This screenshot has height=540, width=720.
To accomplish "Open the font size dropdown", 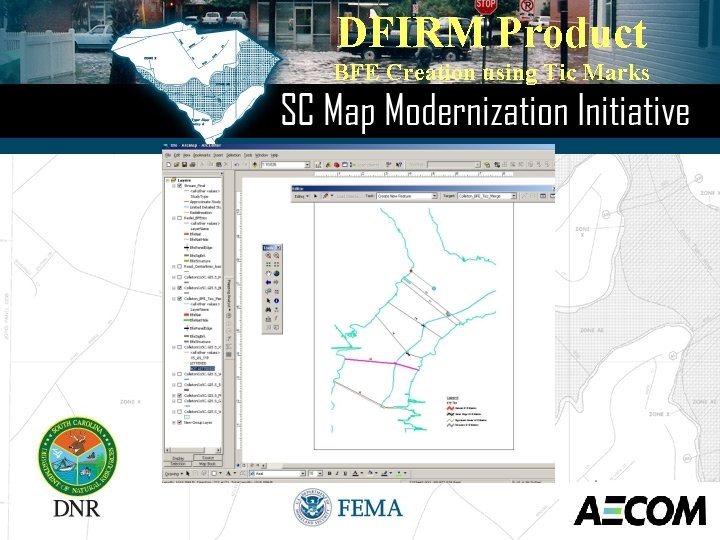I will [x=320, y=473].
